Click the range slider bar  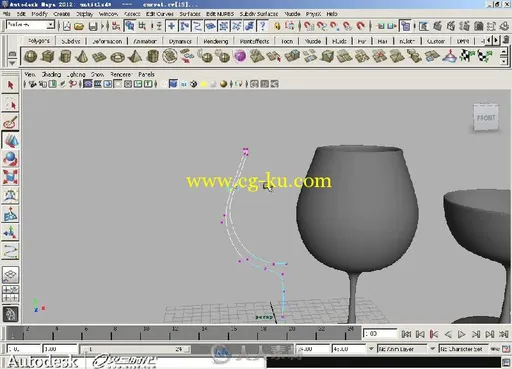click(136, 349)
